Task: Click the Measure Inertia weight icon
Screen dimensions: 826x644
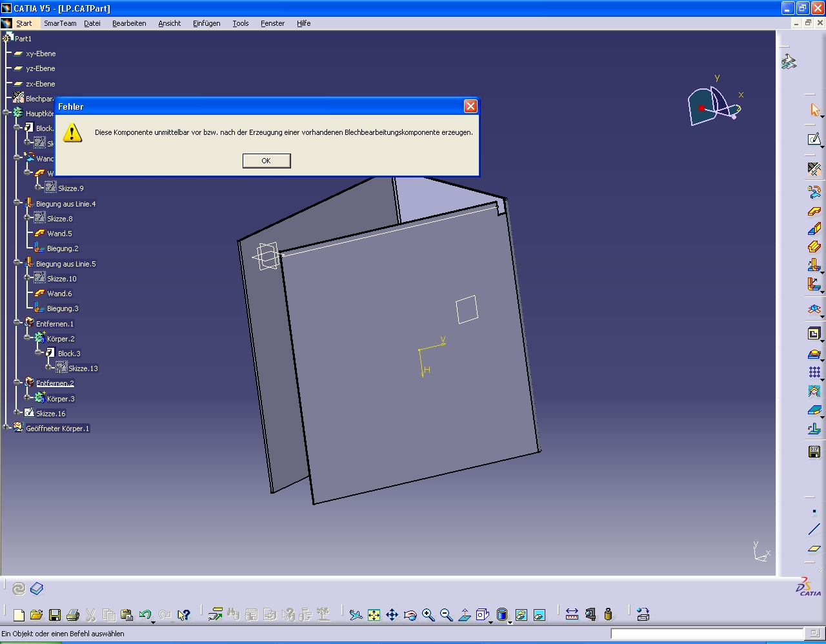Action: (x=608, y=615)
